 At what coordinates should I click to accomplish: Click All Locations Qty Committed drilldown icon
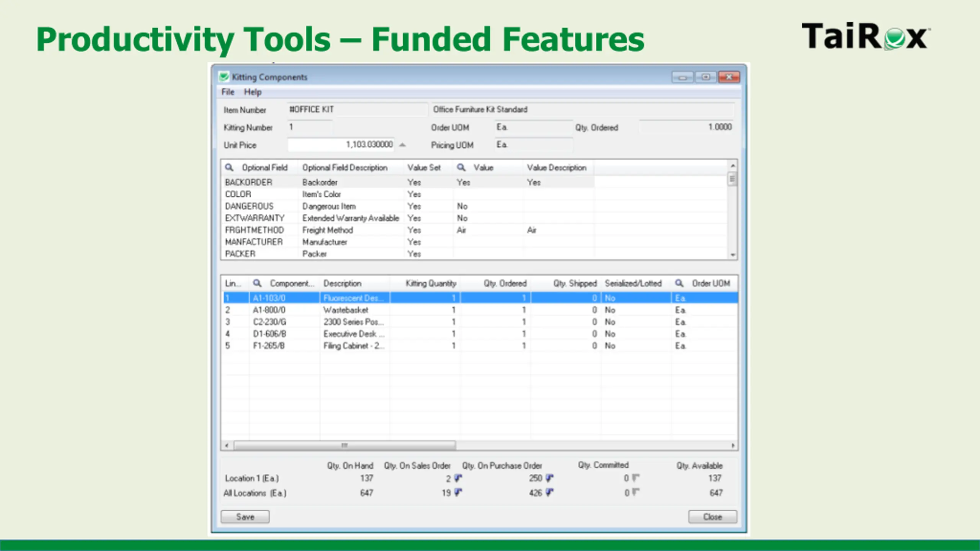point(636,492)
